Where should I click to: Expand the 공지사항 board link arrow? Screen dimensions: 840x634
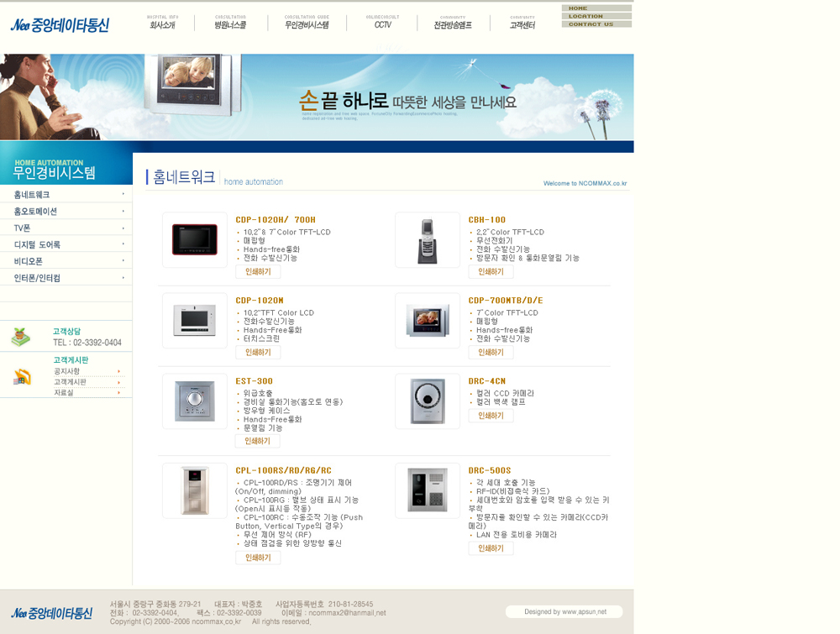(119, 371)
